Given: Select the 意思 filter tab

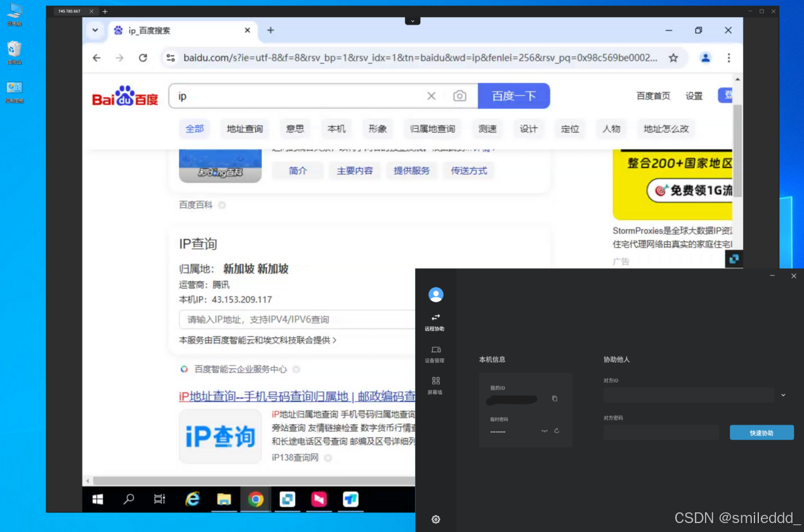Looking at the screenshot, I should click(295, 129).
